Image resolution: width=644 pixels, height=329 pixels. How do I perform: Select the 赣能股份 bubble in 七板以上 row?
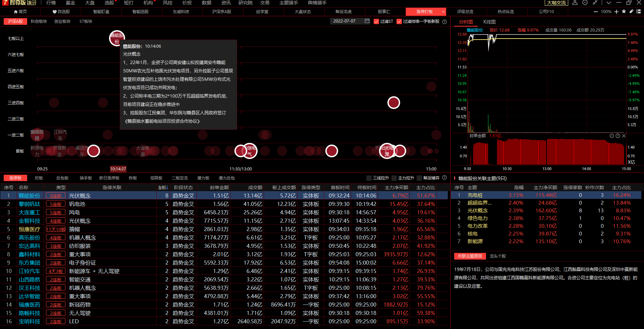[117, 38]
